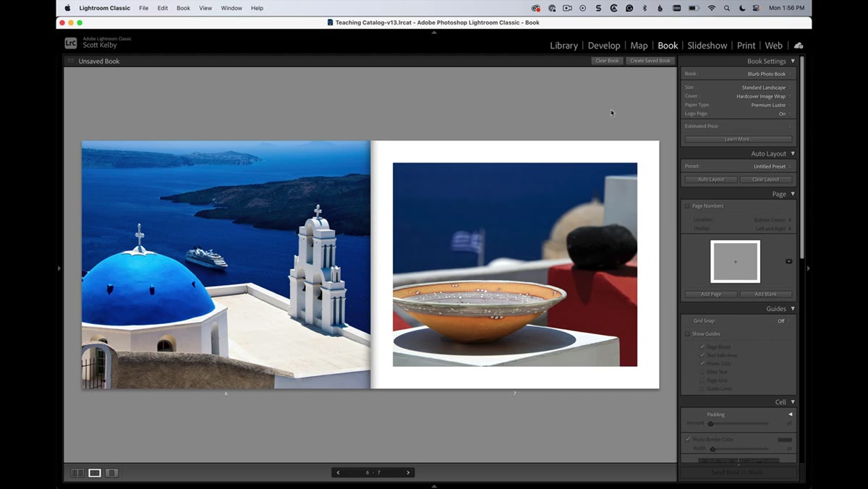Click the battery status icon
The image size is (868, 489).
694,8
